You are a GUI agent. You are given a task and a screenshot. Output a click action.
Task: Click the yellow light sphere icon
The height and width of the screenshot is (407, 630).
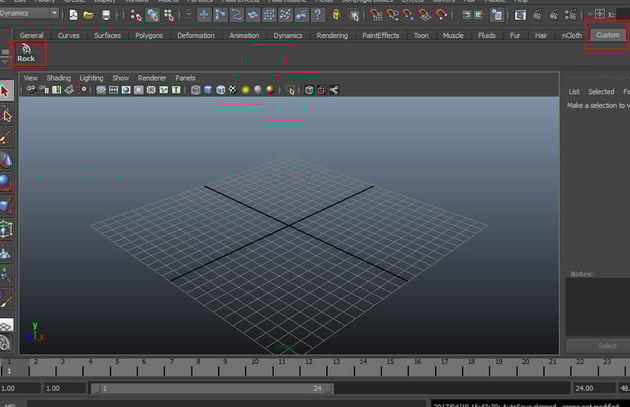pos(245,90)
